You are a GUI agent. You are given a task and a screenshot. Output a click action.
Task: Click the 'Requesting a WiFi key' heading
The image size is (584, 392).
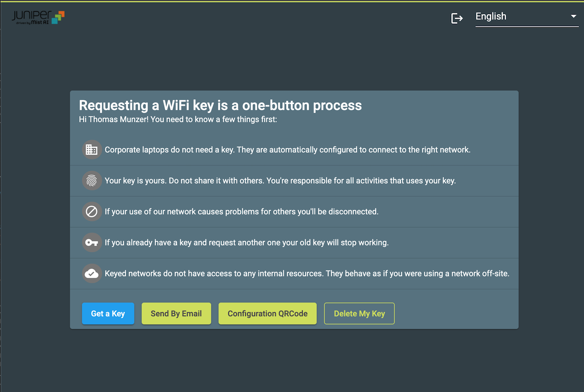[220, 105]
